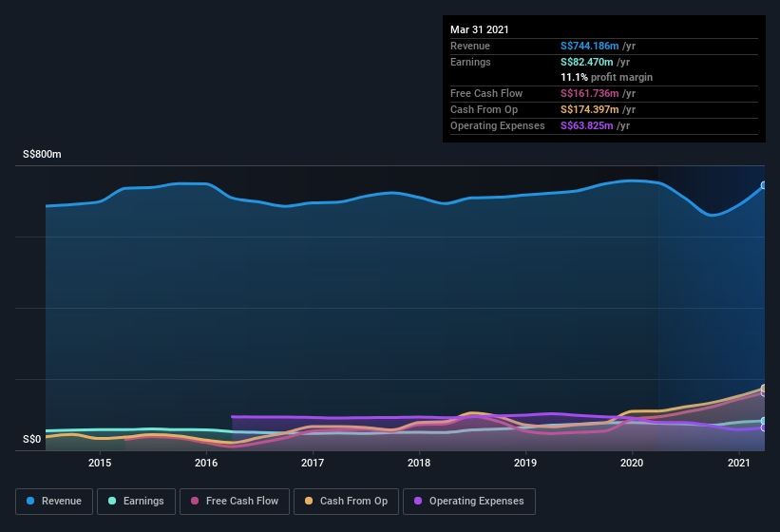This screenshot has height=532, width=780.
Task: Click the Free Cash Flow label in tooltip
Action: (486, 93)
